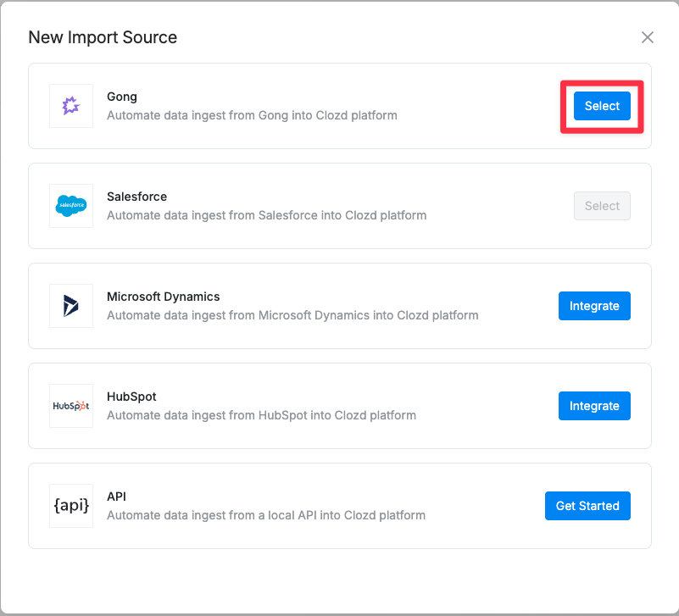Click the local API ingest description

tap(265, 515)
